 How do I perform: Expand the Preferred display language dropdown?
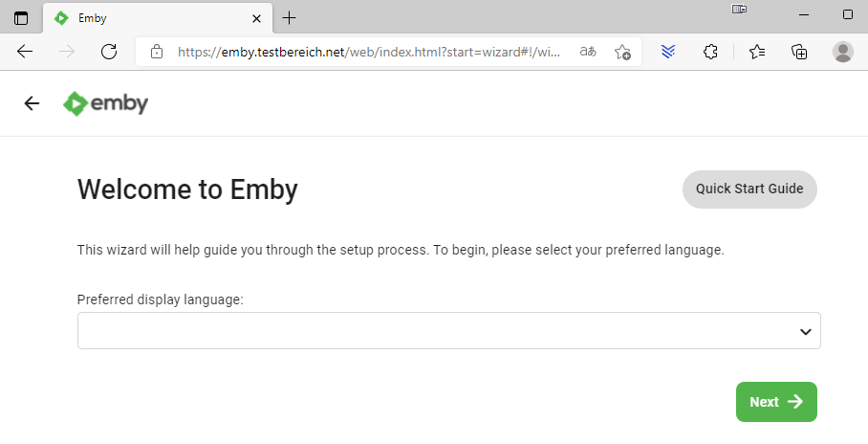pyautogui.click(x=449, y=331)
